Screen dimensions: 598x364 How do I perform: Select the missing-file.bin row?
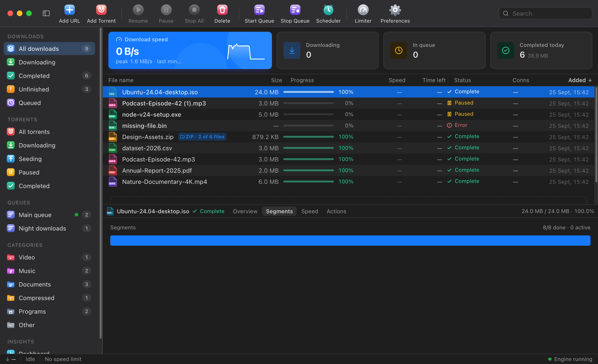click(x=349, y=126)
